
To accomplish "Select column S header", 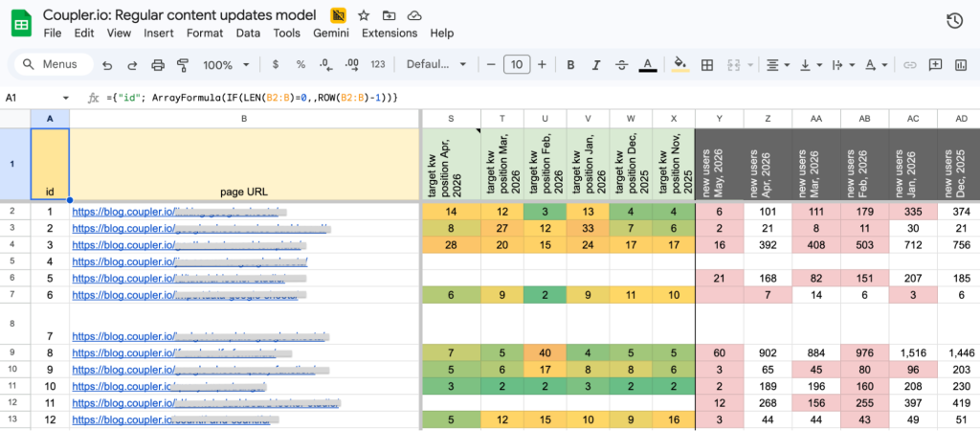I will (452, 118).
